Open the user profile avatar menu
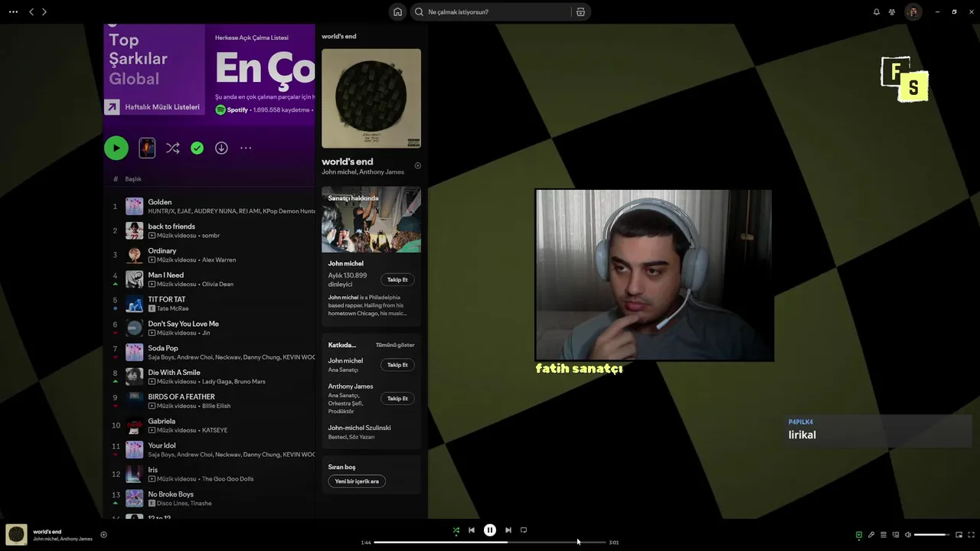Image resolution: width=980 pixels, height=551 pixels. [x=913, y=11]
